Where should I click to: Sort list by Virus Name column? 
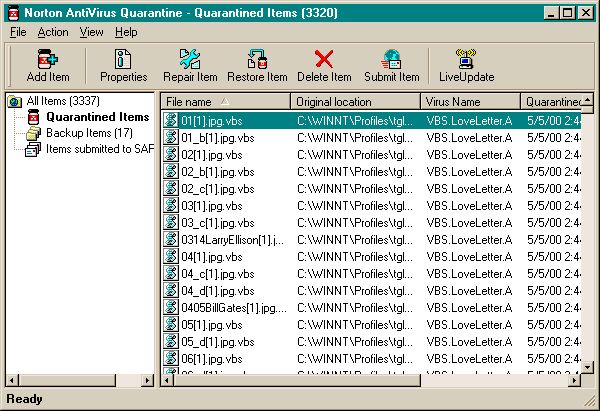pyautogui.click(x=469, y=102)
